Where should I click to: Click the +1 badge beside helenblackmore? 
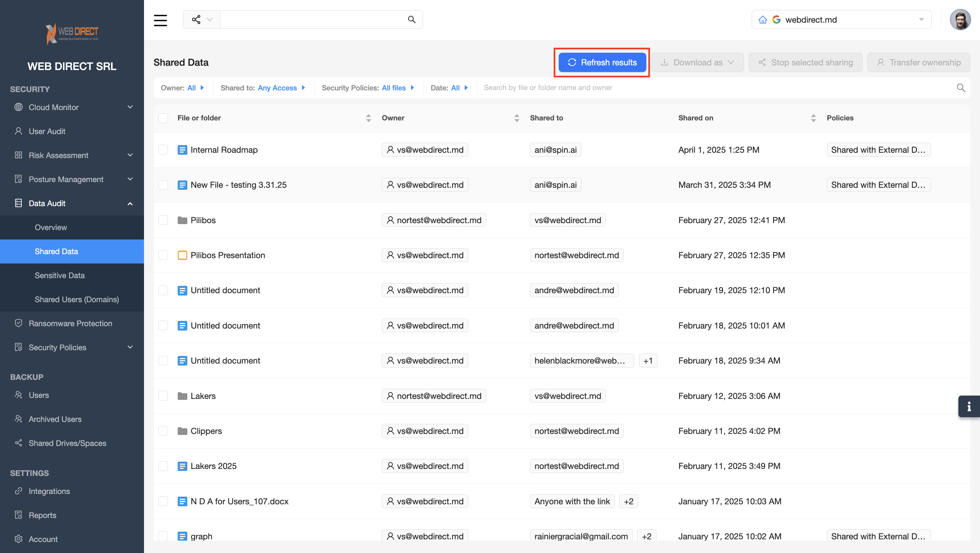click(x=648, y=361)
